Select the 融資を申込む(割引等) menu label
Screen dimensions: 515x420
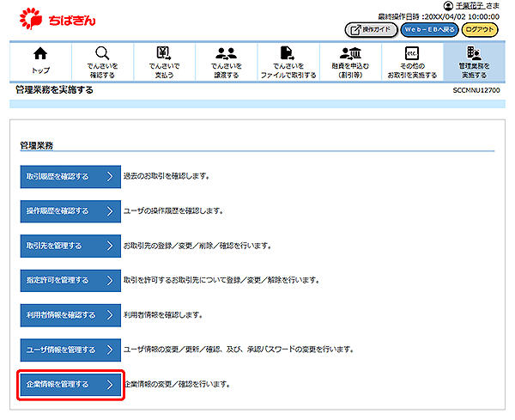pyautogui.click(x=350, y=70)
